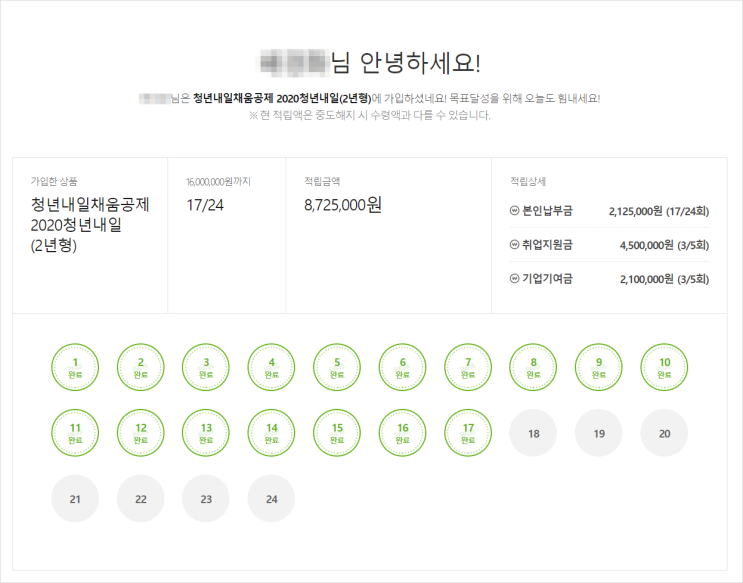Click the completed installment 11 stamp
The width and height of the screenshot is (743, 583).
75,433
